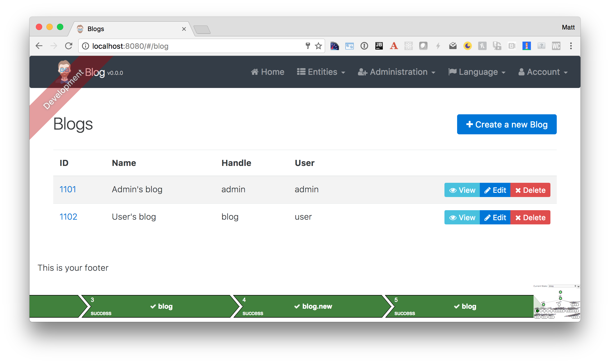Click the Lighthouse extension icon
This screenshot has width=610, height=364.
(526, 46)
